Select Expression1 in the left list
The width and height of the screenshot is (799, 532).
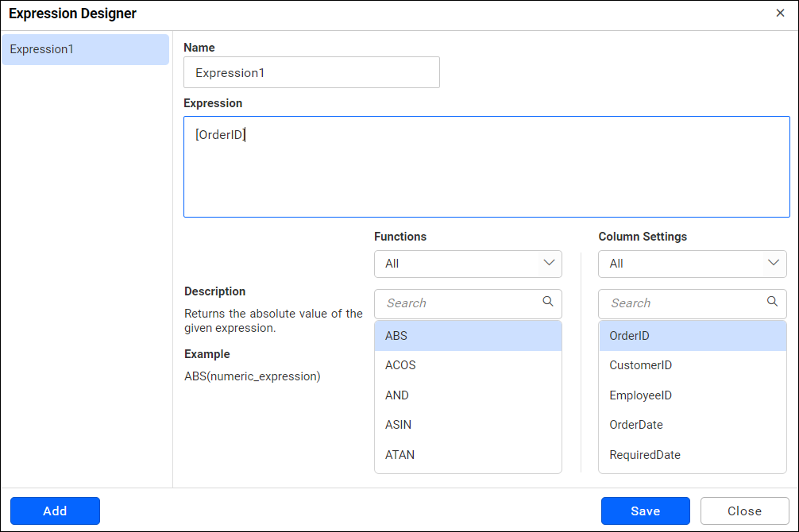(x=85, y=49)
